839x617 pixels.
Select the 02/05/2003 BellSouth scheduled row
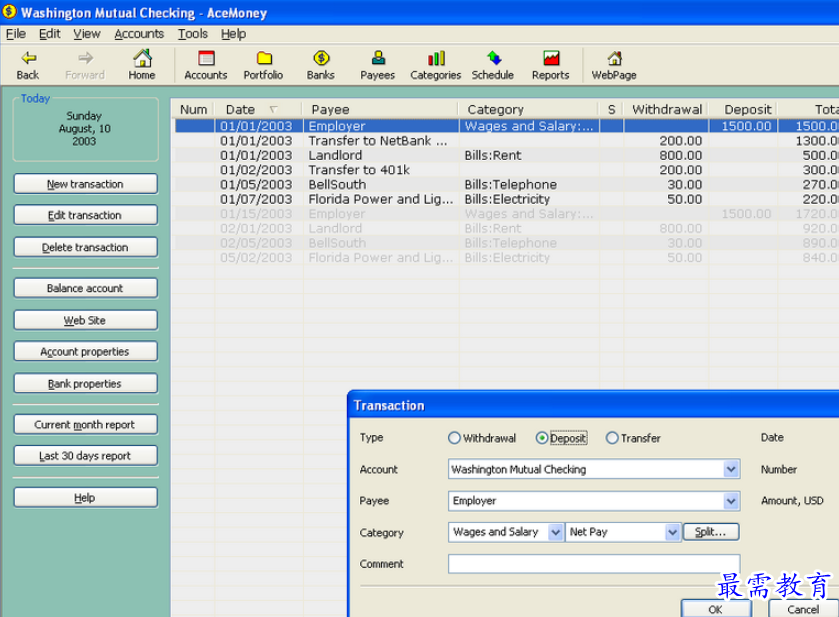[506, 243]
